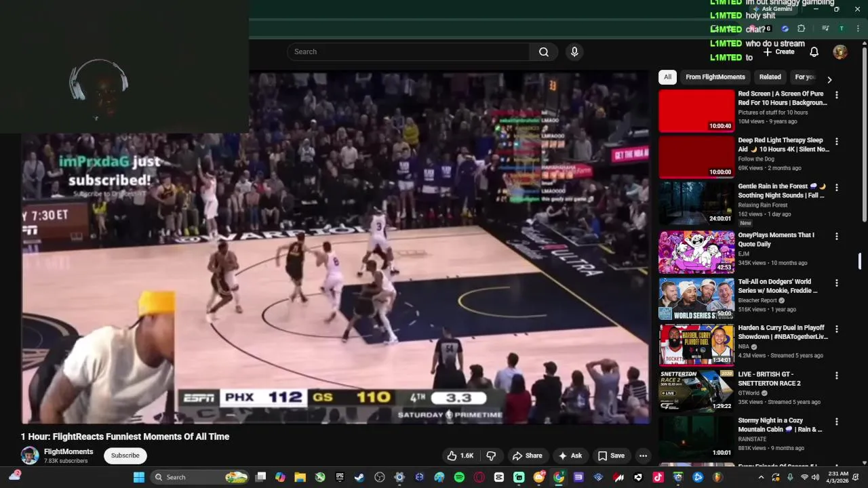Open the Chrome extensions puzzle icon
The height and width of the screenshot is (488, 868).
pos(801,28)
